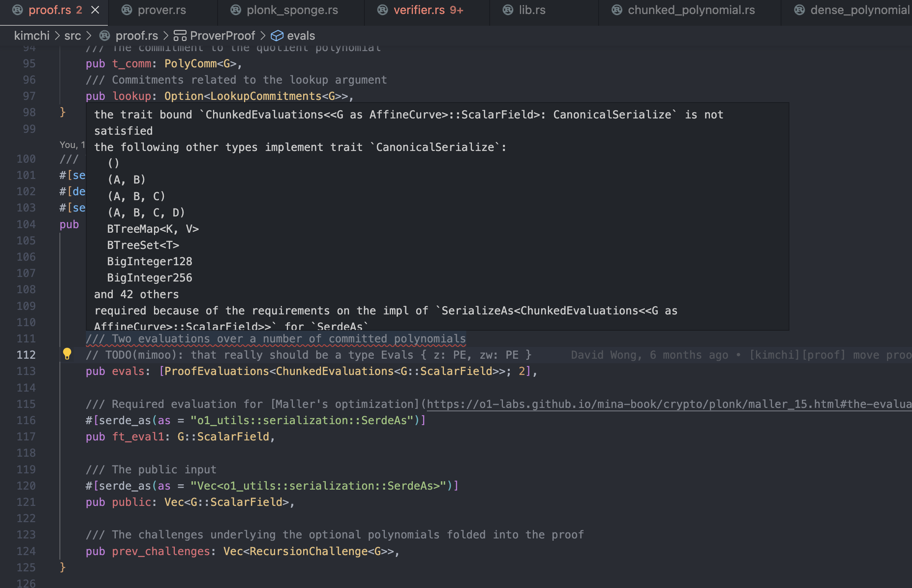The width and height of the screenshot is (912, 588).
Task: Switch to chunked_polynomial.rs tab
Action: [x=691, y=10]
